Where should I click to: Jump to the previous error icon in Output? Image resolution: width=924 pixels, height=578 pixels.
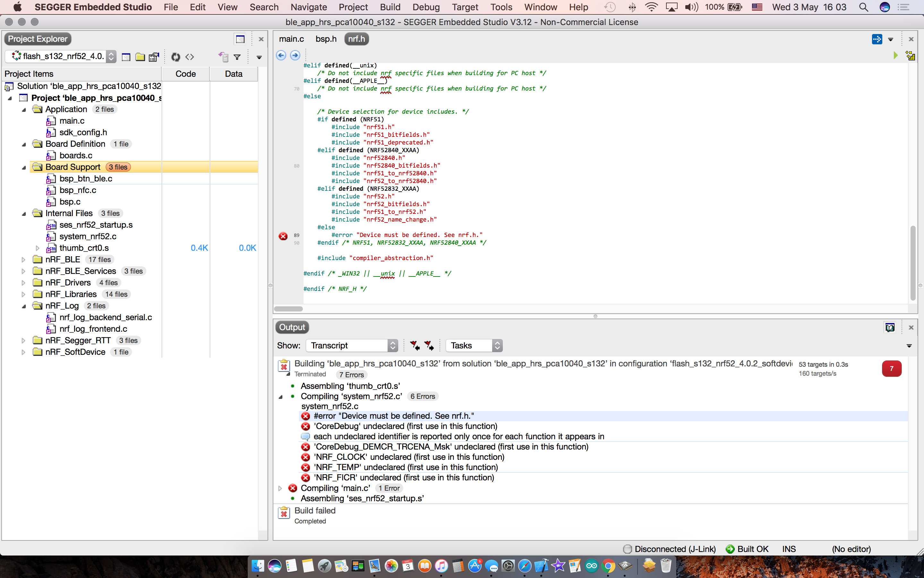pos(415,346)
